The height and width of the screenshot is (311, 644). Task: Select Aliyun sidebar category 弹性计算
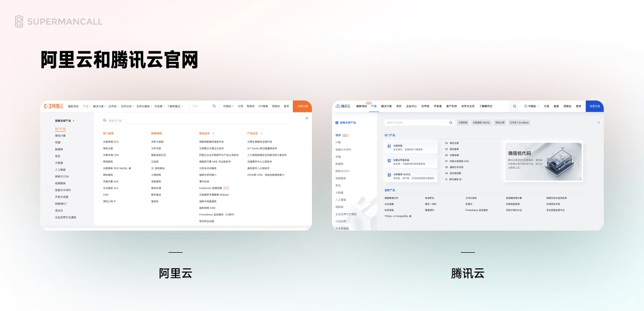[60, 136]
